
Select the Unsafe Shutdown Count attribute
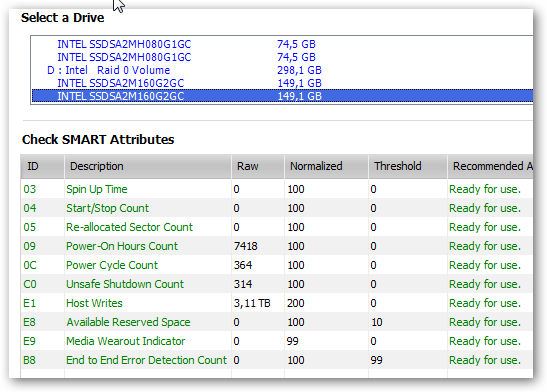tap(125, 284)
